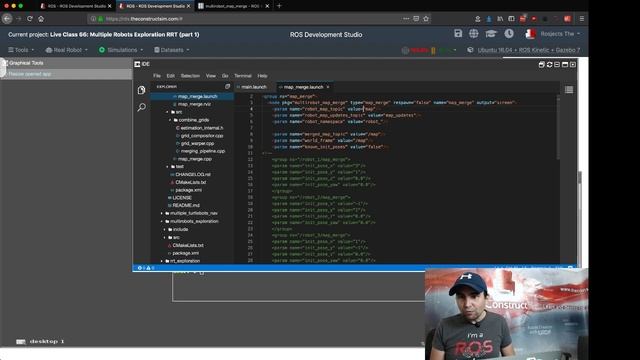The image size is (640, 360).
Task: Click the browser back arrow
Action: pos(7,19)
